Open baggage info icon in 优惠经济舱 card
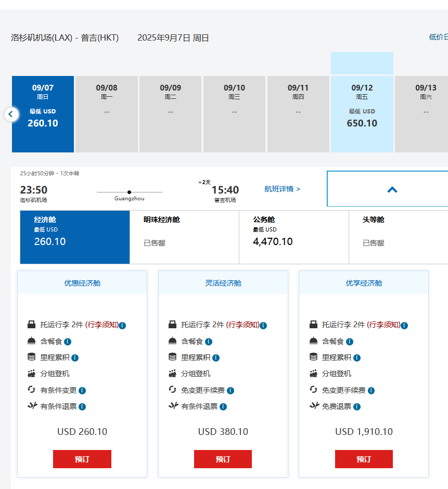 pyautogui.click(x=122, y=326)
